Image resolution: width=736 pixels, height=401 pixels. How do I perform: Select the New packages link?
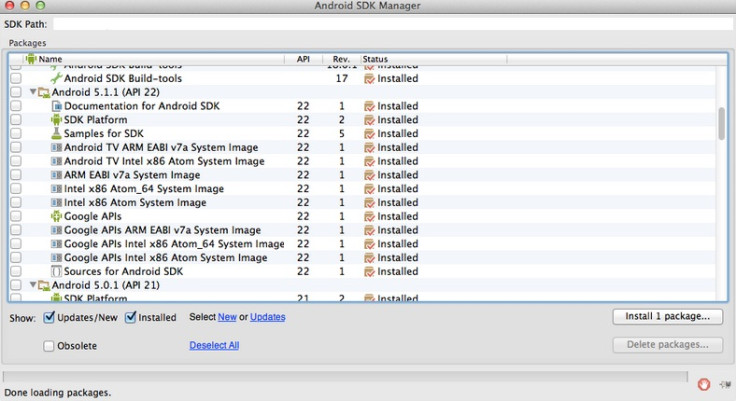point(227,317)
